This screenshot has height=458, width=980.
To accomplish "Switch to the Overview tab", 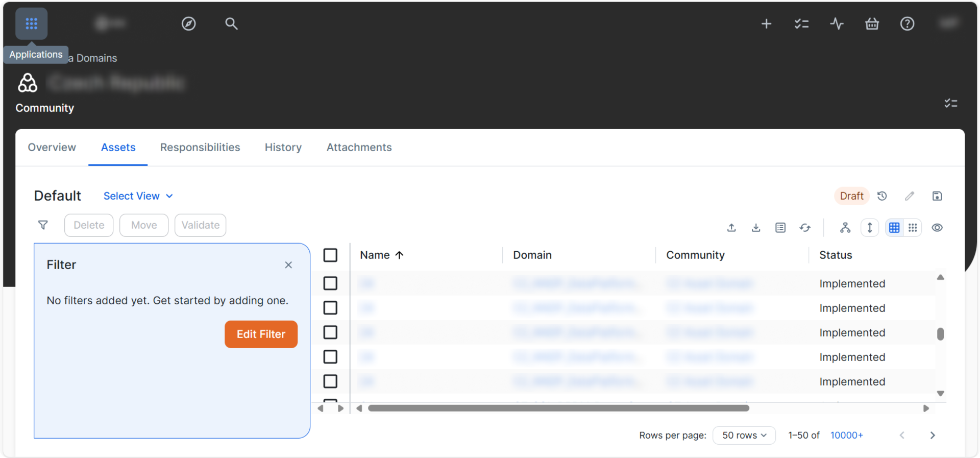I will [x=52, y=148].
